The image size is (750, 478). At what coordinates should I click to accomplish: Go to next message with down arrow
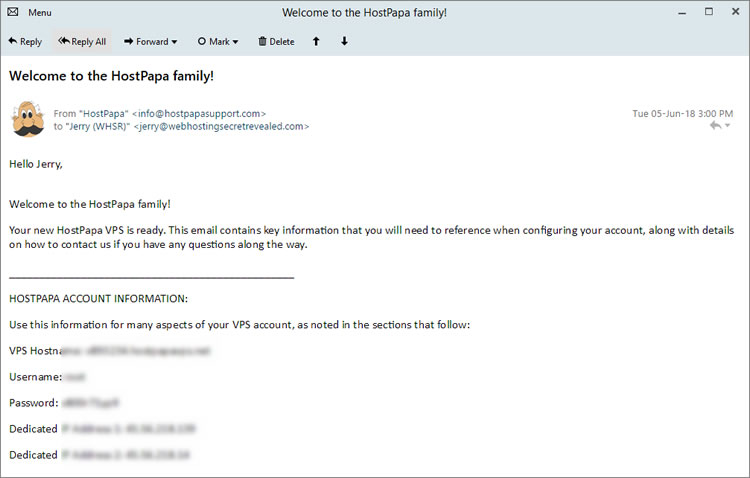[344, 42]
